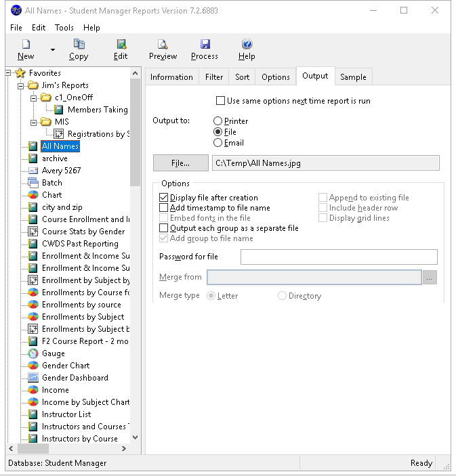Screen dimensions: 456x476
Task: Click the Edit report toolbar icon
Action: [x=121, y=44]
